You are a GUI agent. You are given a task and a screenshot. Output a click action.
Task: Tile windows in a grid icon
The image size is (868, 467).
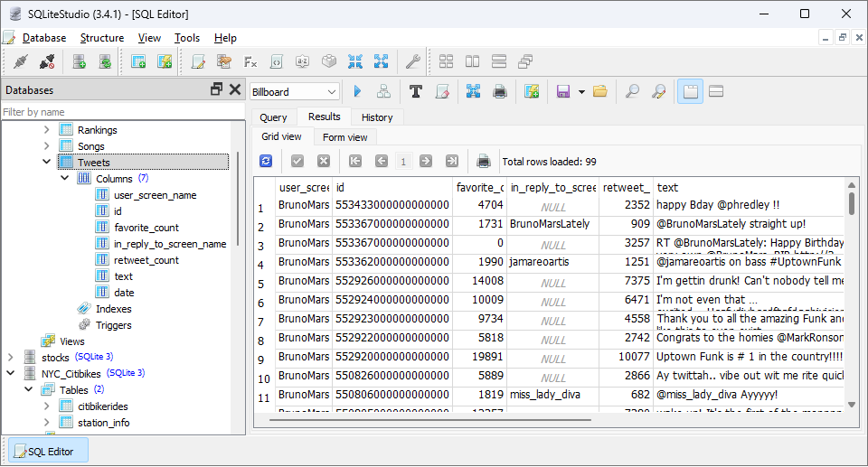[x=446, y=61]
